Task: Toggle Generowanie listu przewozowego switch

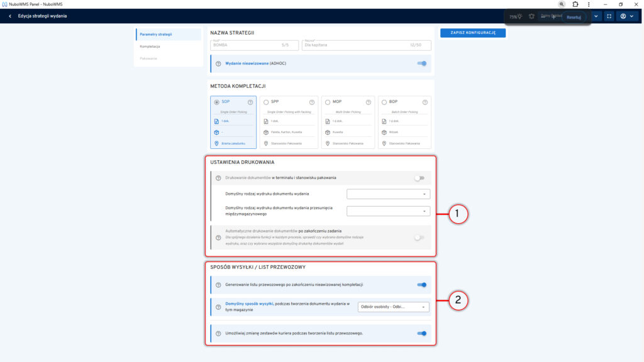Action: click(421, 285)
